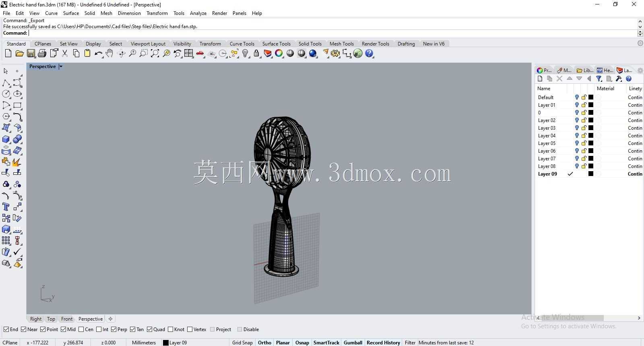
Task: Click the layer Filter funnel icon
Action: 599,79
